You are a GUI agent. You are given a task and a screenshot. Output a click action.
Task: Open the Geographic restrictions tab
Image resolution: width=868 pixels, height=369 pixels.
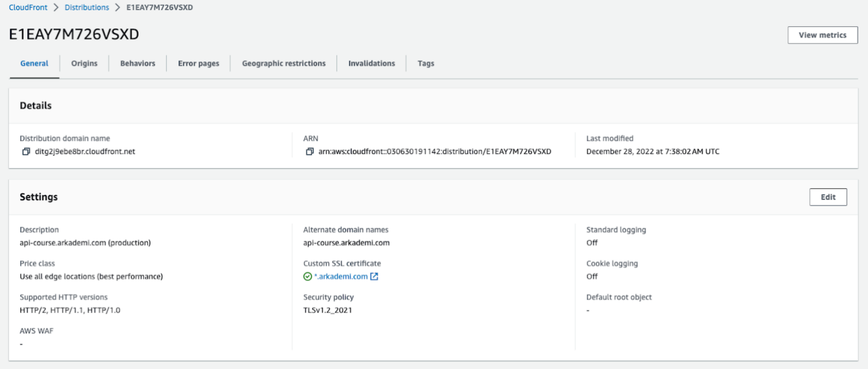tap(284, 63)
